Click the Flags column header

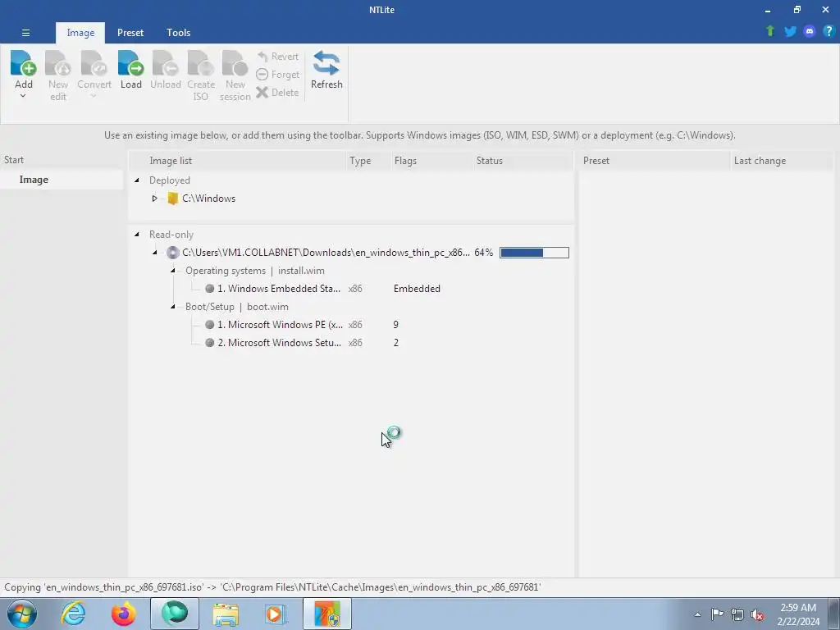(431, 161)
